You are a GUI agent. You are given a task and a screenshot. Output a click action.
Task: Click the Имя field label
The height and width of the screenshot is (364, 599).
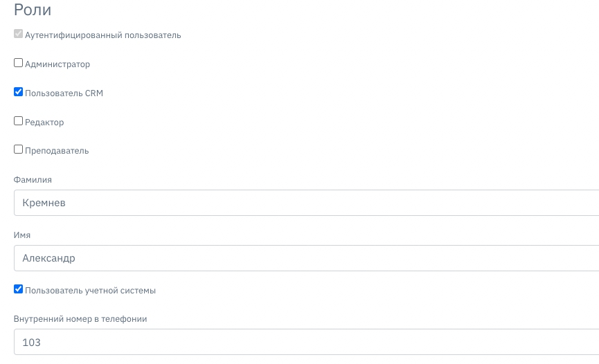[22, 235]
